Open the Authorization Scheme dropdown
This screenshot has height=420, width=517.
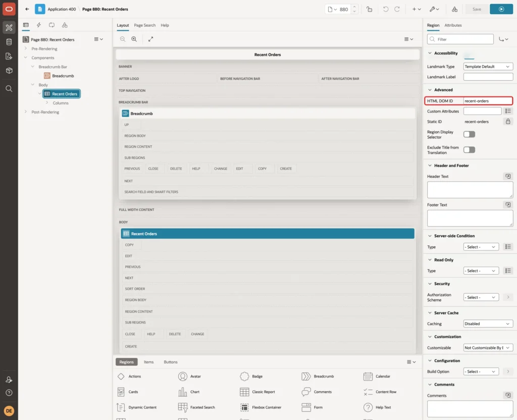(x=481, y=297)
